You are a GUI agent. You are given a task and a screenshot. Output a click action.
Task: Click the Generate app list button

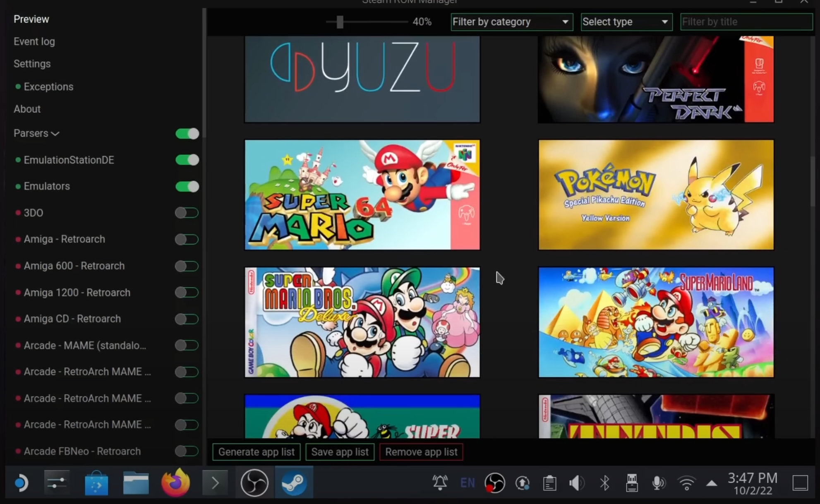(x=257, y=452)
